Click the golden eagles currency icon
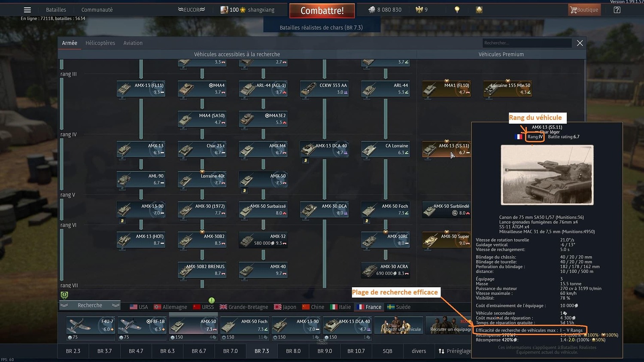Image resolution: width=644 pixels, height=362 pixels. (x=419, y=9)
